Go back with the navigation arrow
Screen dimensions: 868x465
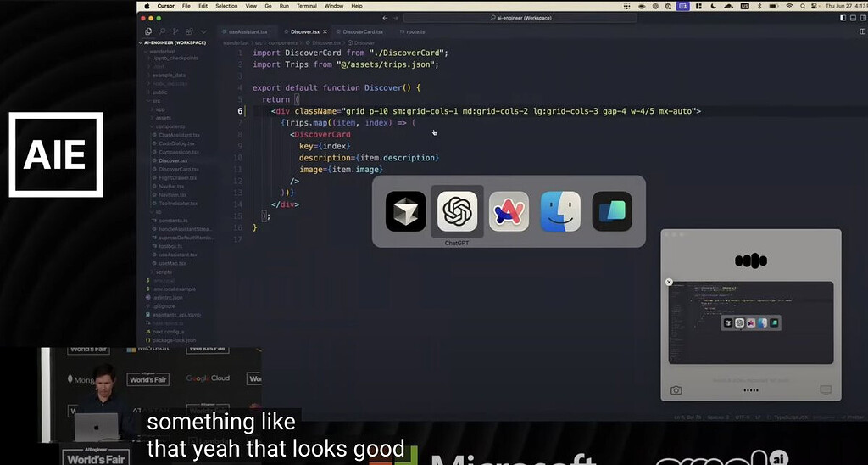pyautogui.click(x=386, y=18)
